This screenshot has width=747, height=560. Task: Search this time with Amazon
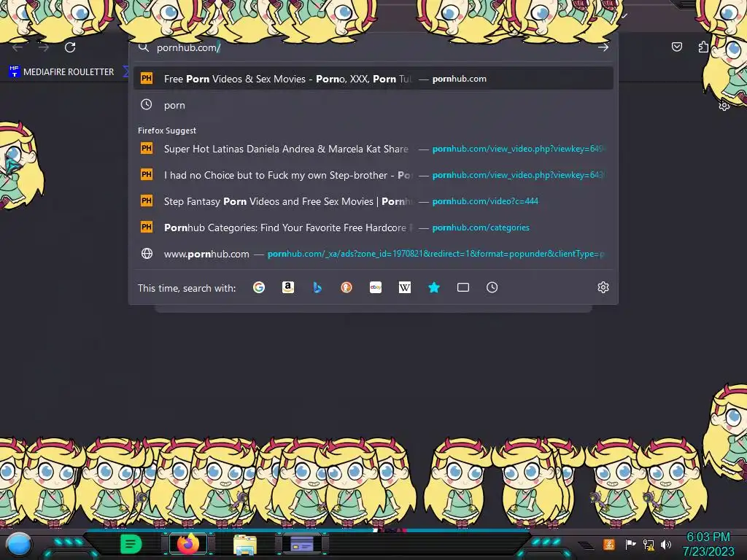287,287
